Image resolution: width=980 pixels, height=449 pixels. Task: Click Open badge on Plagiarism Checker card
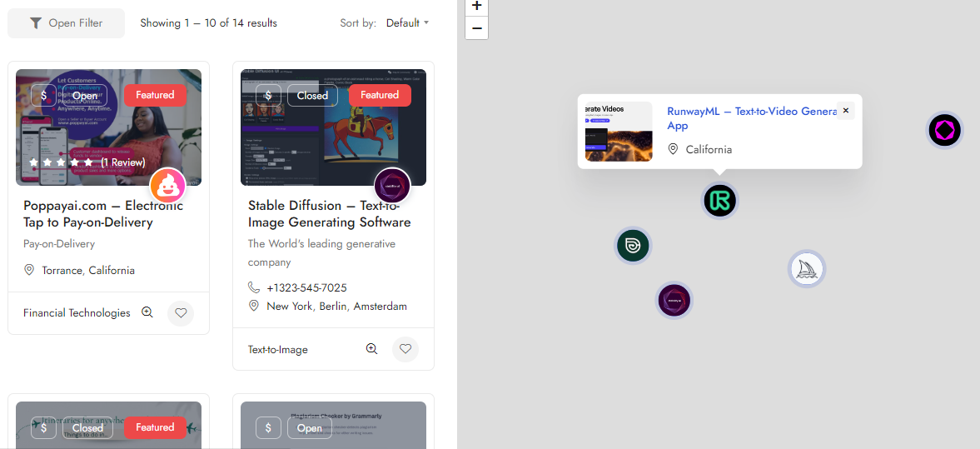(x=310, y=428)
